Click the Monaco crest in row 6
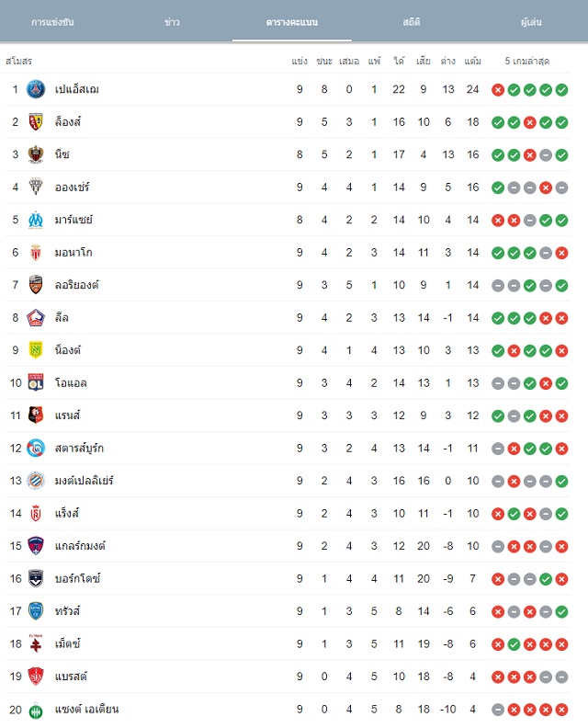The width and height of the screenshot is (588, 728). click(x=36, y=252)
